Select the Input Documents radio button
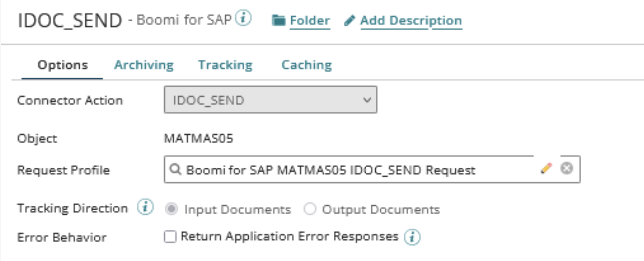The image size is (644, 261). click(171, 209)
